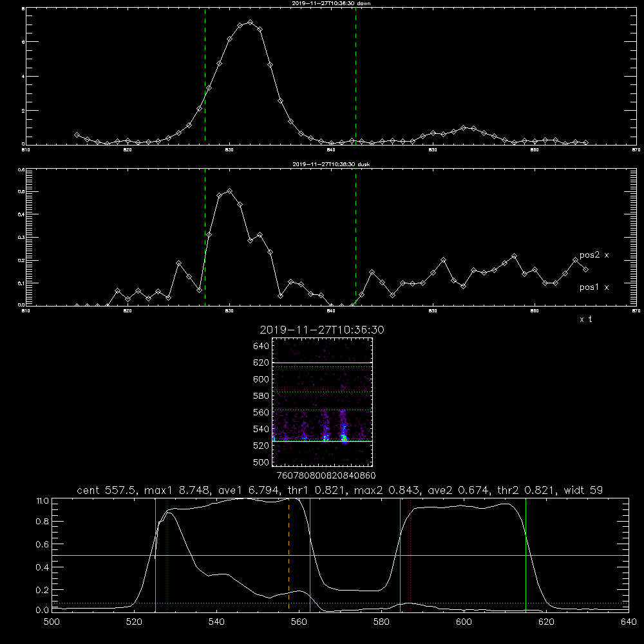Click the green vertical line at 525 in bottom plot
This screenshot has height=644, width=644.
[x=156, y=555]
